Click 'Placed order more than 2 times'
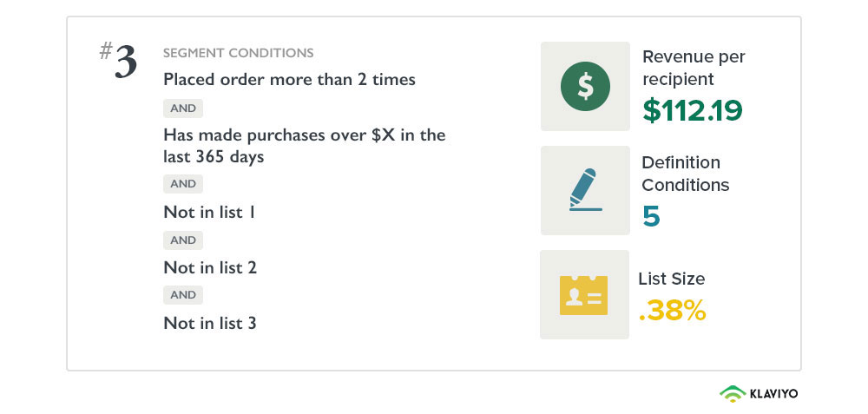 289,80
